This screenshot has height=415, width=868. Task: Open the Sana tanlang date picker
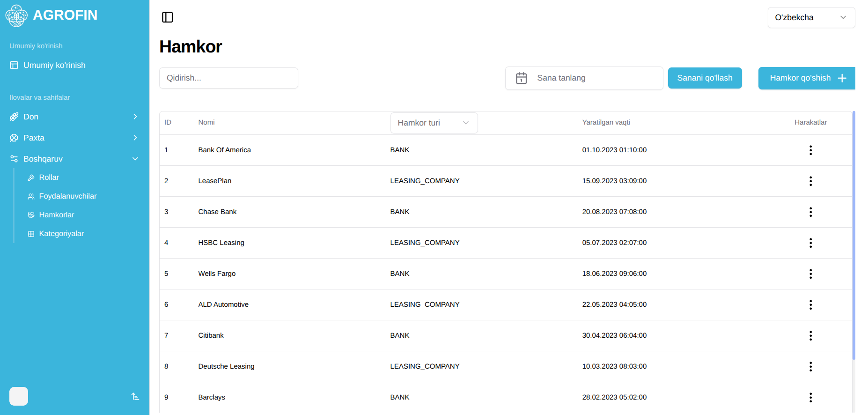[584, 78]
